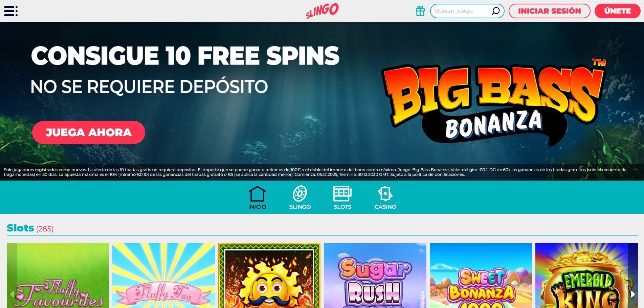Select the Slots machine icon
The image size is (644, 308).
[342, 194]
